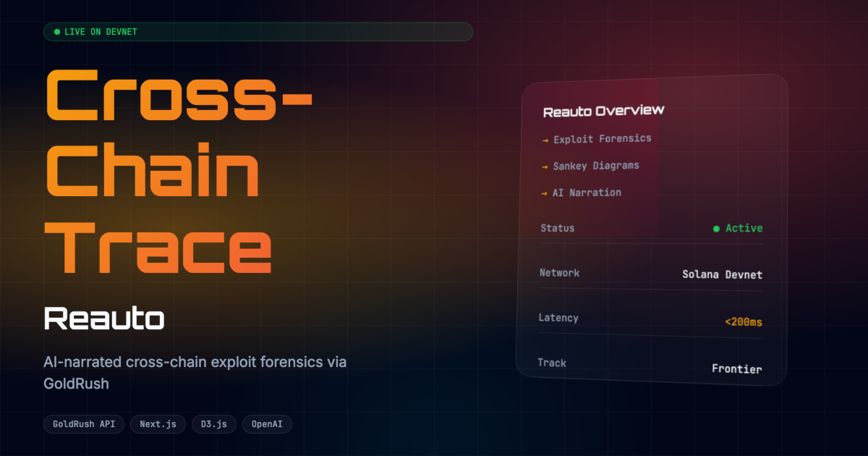Click the LIVE ON DEVNET badge

pos(258,32)
